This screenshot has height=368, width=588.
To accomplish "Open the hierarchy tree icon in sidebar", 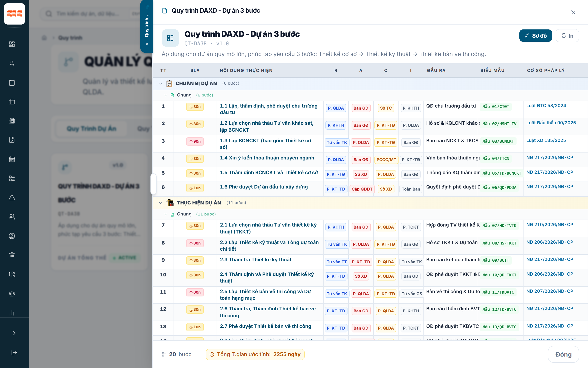I will pos(12,274).
